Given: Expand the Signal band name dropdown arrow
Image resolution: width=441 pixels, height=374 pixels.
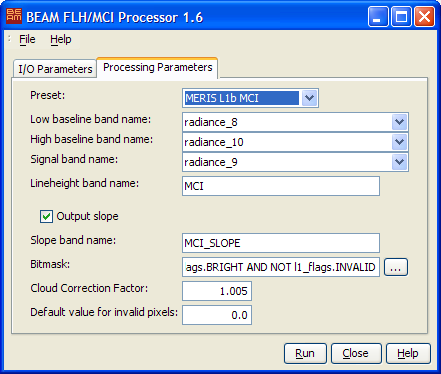Looking at the screenshot, I should tap(399, 162).
